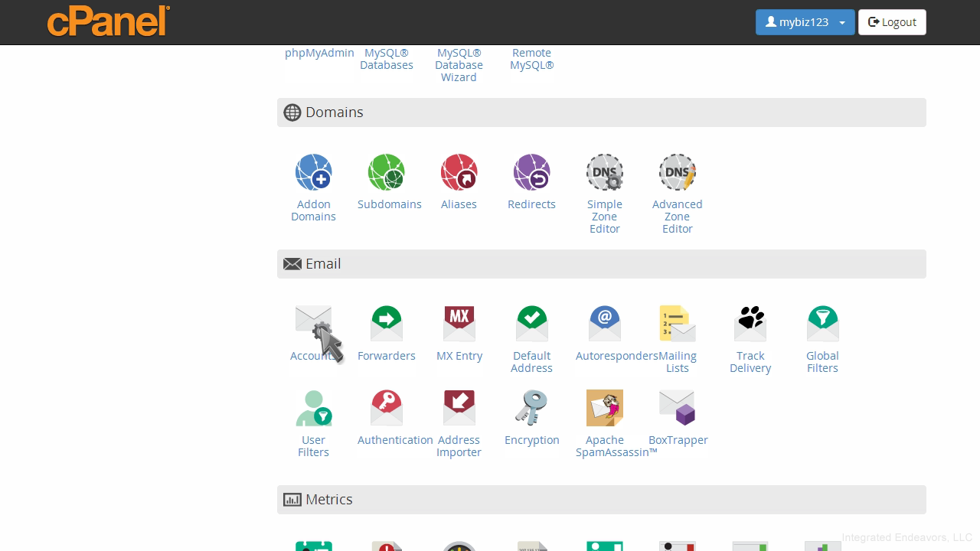Click the MX Entry icon

point(459,324)
